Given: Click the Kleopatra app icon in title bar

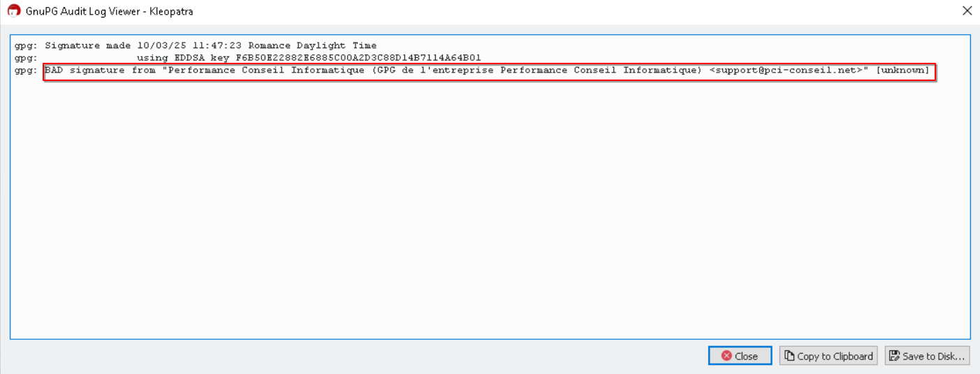Looking at the screenshot, I should [x=13, y=11].
